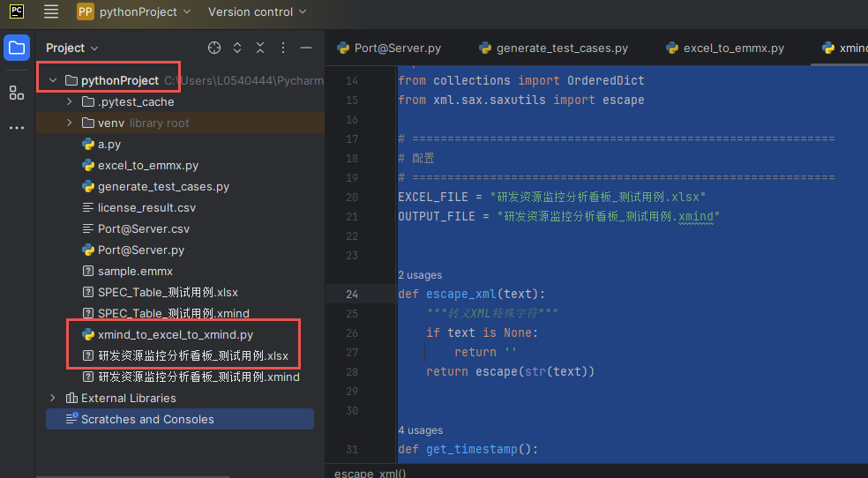The image size is (868, 478).
Task: Select SPEC_Table_测试用例.xmind file
Action: coord(173,314)
